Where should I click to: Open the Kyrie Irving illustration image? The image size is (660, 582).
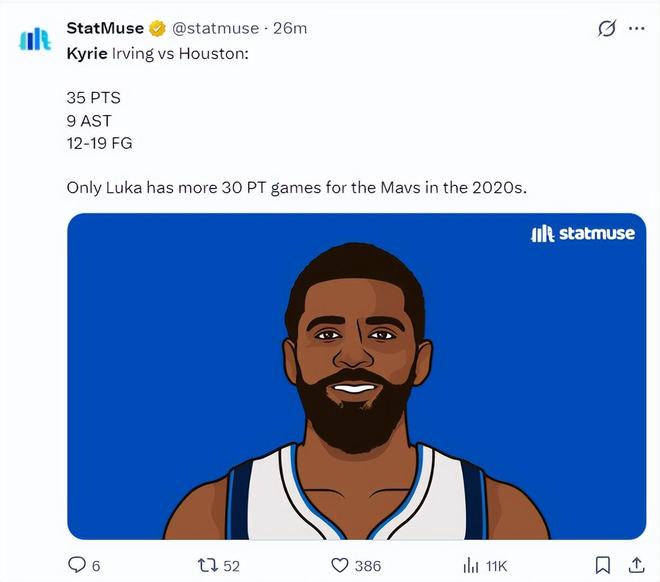(x=357, y=376)
